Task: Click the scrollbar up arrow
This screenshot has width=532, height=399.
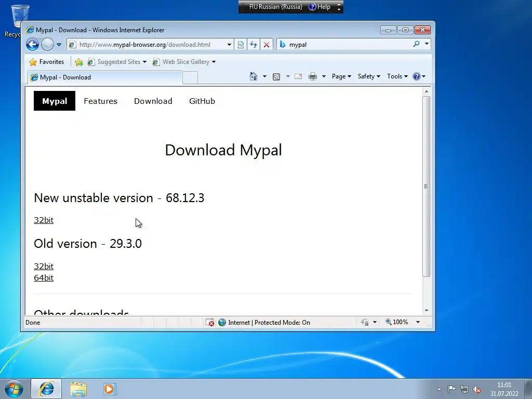Action: [427, 91]
